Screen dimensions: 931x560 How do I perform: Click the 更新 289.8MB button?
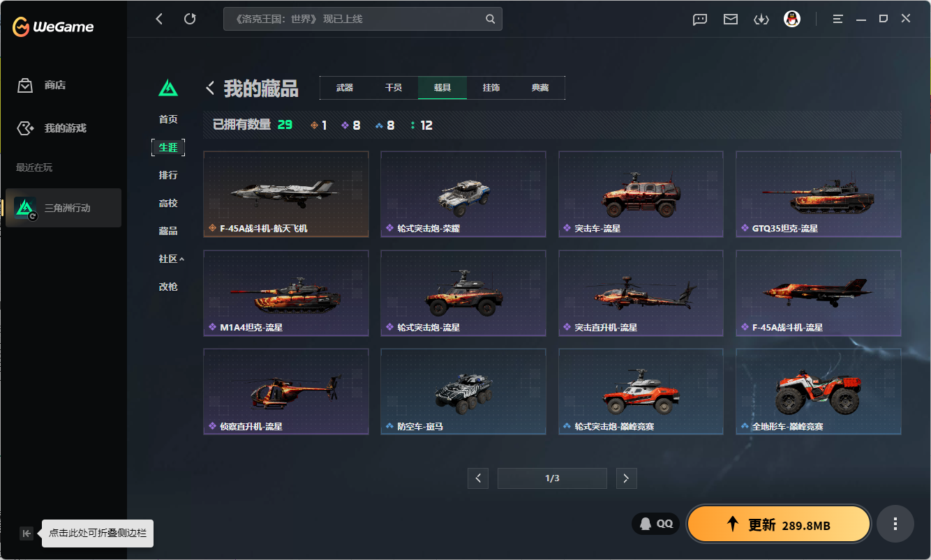click(x=778, y=524)
